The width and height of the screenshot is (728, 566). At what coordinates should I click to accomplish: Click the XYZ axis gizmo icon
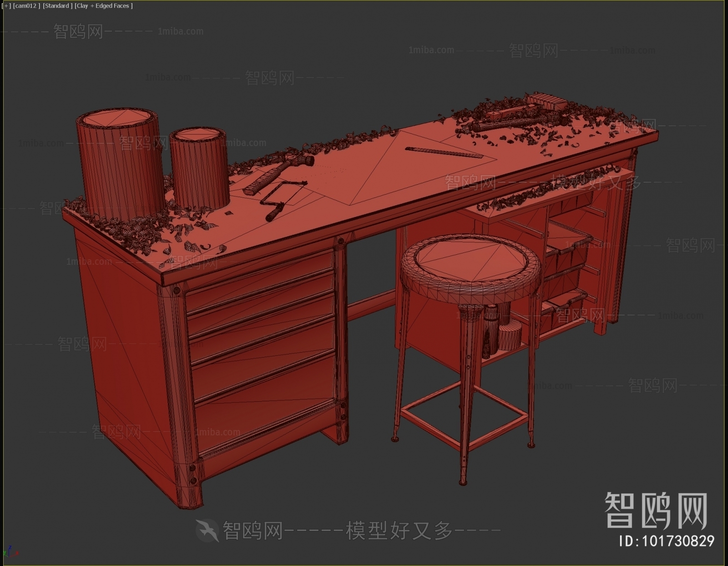pos(10,552)
